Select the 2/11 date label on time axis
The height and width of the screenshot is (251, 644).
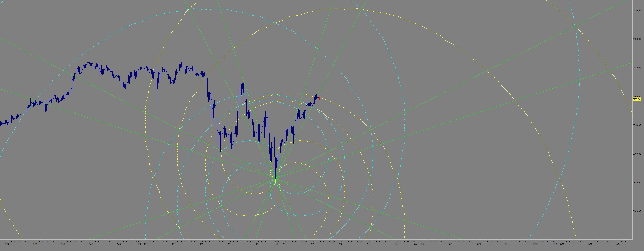pos(508,244)
